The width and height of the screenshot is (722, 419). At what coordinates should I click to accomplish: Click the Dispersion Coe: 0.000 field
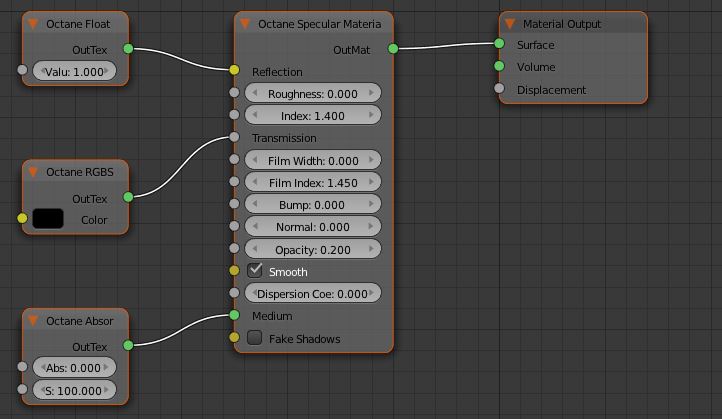point(313,293)
